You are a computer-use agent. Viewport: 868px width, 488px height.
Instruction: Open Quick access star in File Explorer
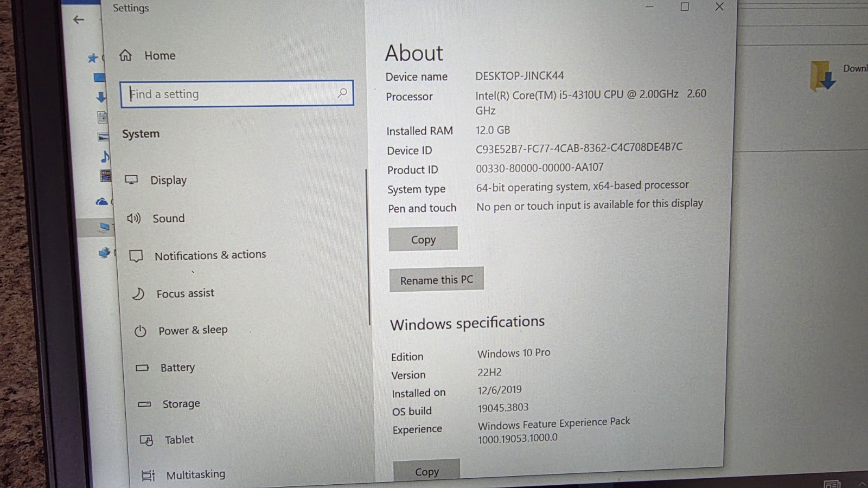(93, 57)
